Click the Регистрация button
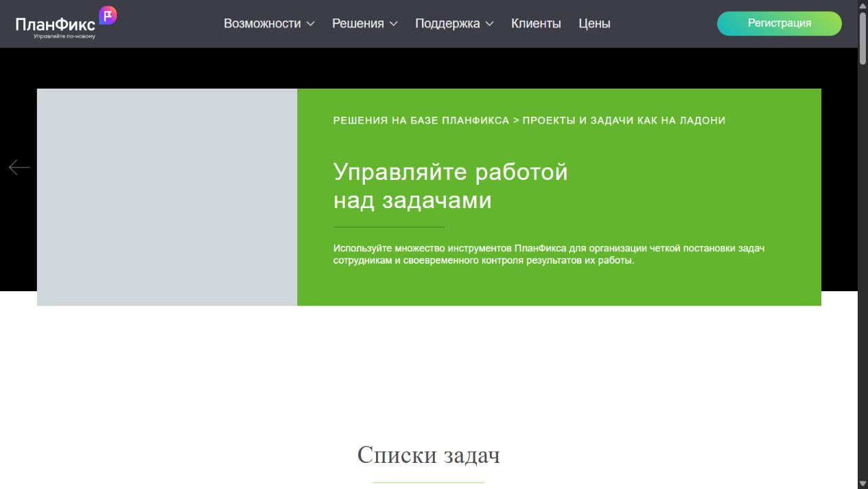 coord(779,23)
